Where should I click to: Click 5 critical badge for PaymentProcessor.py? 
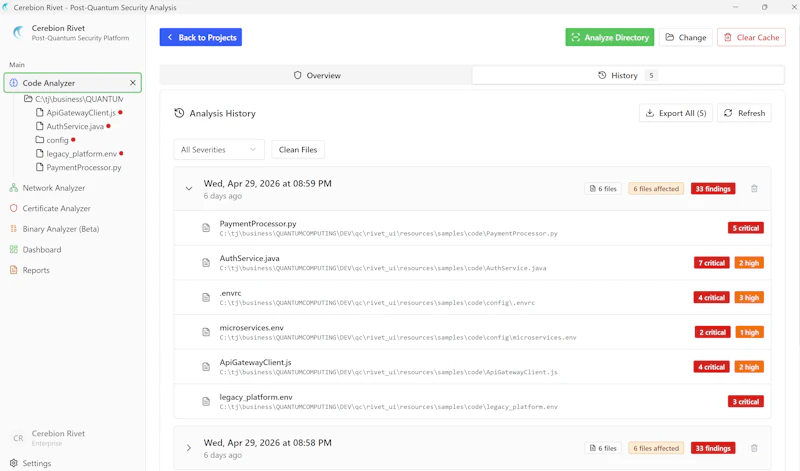point(745,228)
